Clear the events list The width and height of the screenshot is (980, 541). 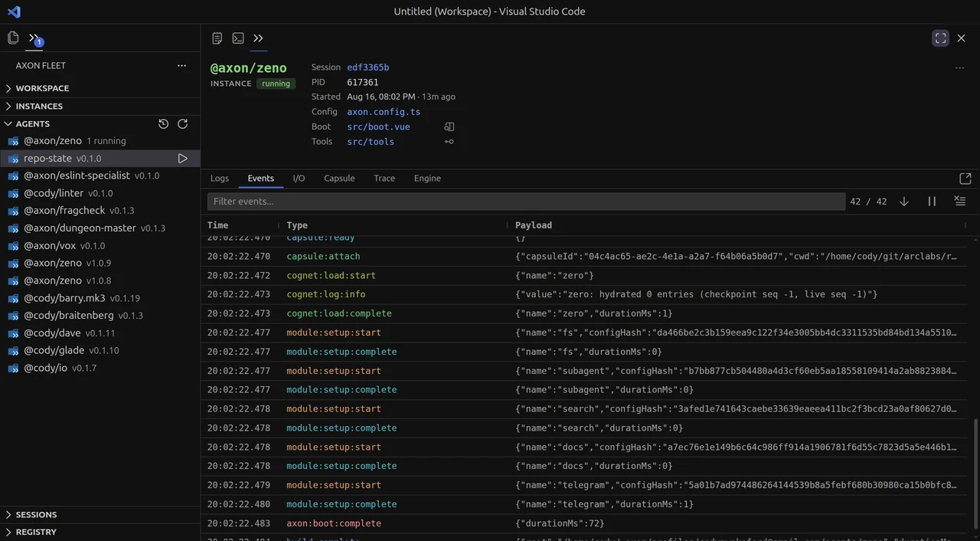pyautogui.click(x=959, y=201)
